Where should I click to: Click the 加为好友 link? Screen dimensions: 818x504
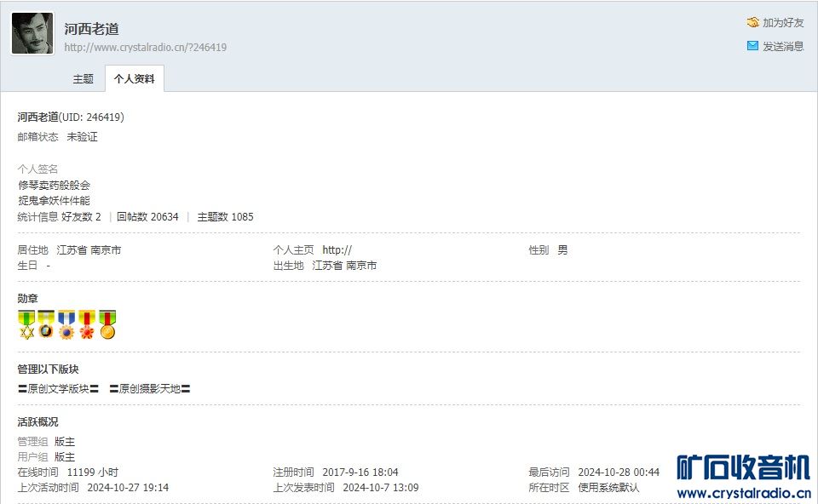[x=782, y=22]
